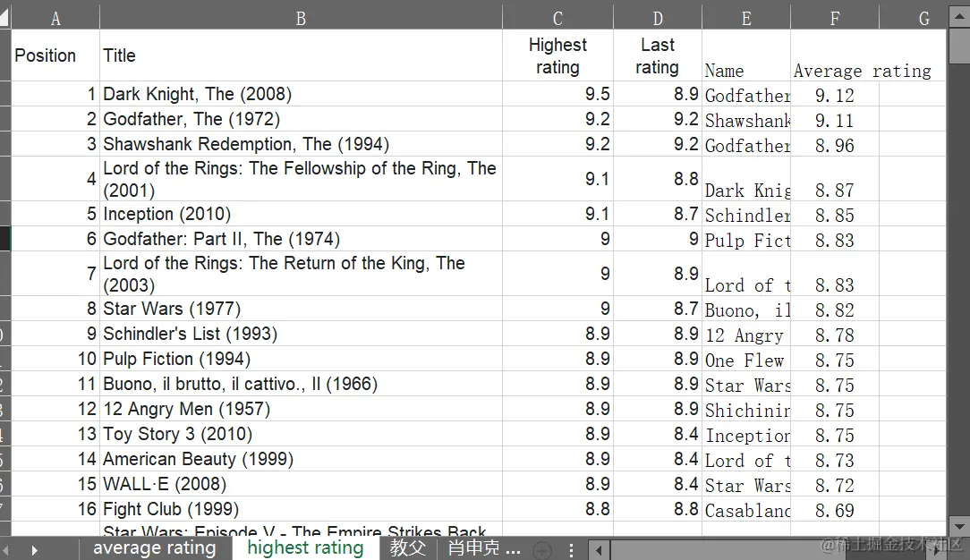970x560 pixels.
Task: Click the sheet tab scroll left arrow
Action: point(5,549)
